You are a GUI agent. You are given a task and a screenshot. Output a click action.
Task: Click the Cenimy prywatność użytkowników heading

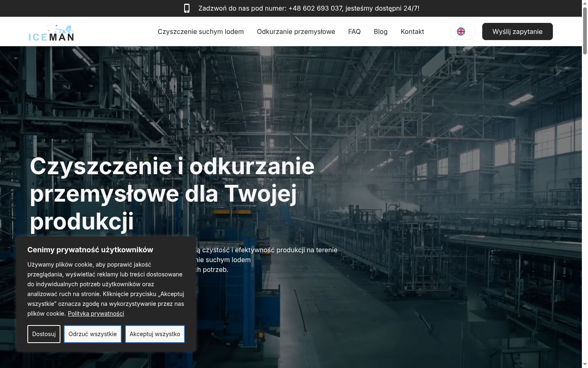90,250
